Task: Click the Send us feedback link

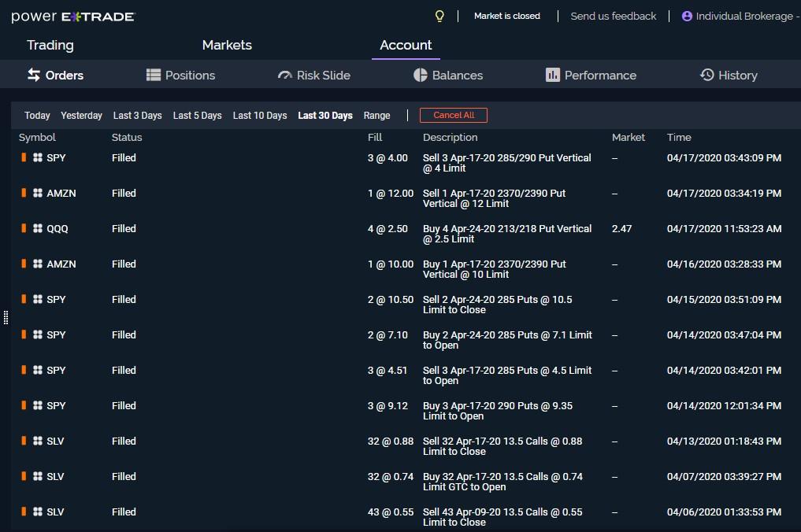Action: tap(613, 17)
